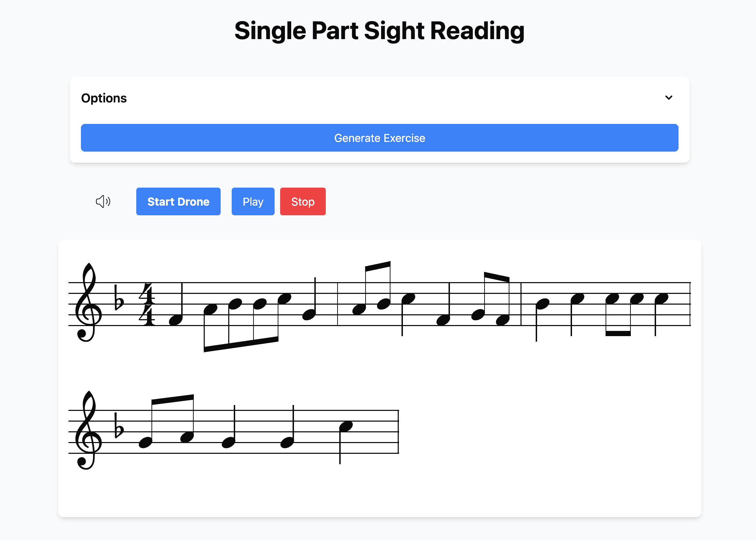Click Start Drone
This screenshot has height=540, width=756.
coord(178,201)
